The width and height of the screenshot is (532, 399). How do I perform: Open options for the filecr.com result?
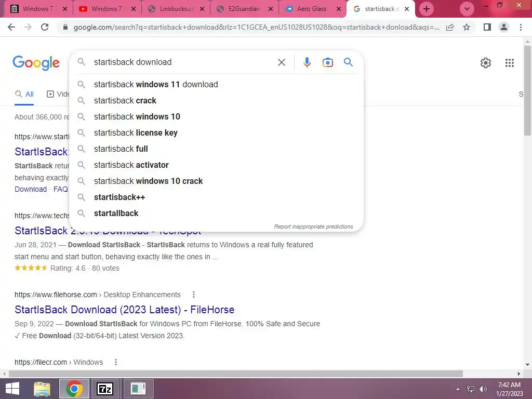[116, 362]
